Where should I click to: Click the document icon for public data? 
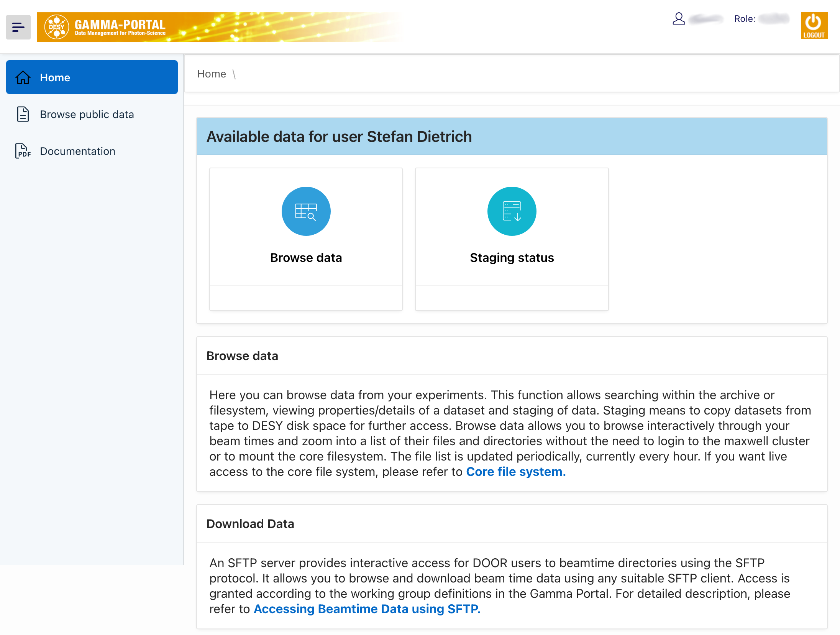pos(23,114)
